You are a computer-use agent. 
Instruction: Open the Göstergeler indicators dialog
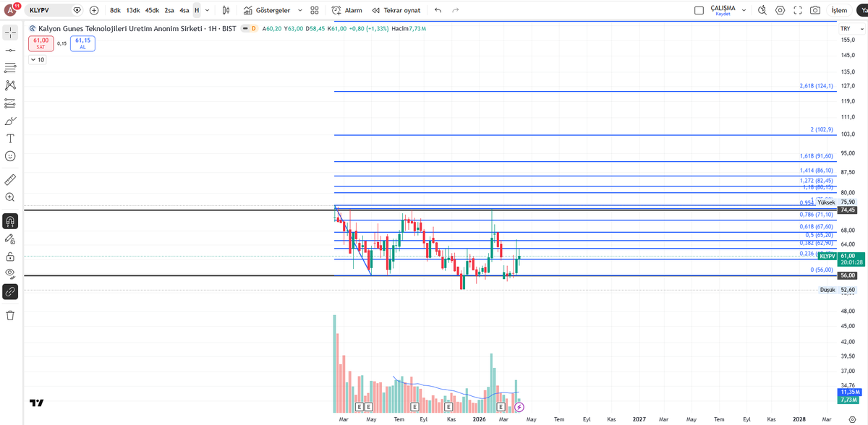[x=267, y=10]
